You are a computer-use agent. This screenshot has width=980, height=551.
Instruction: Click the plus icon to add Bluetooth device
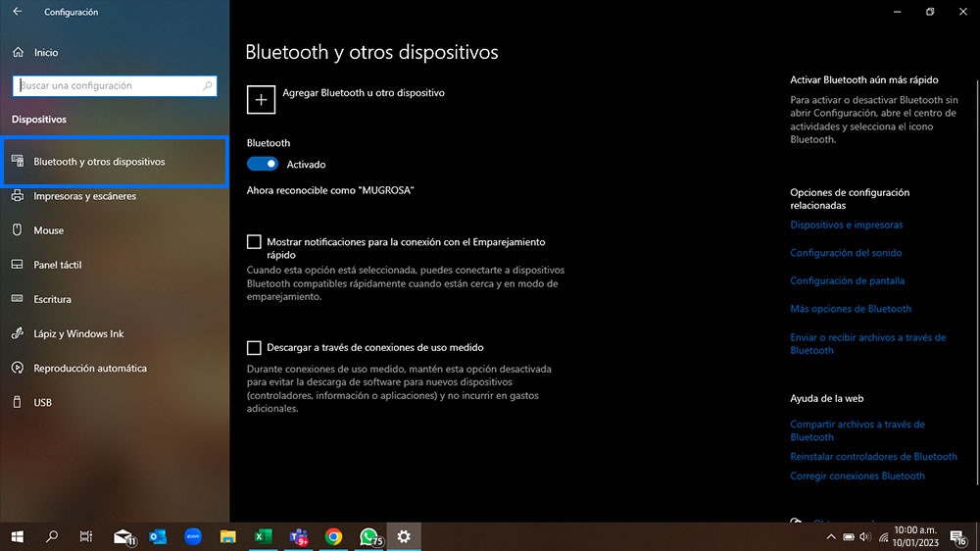pos(261,99)
